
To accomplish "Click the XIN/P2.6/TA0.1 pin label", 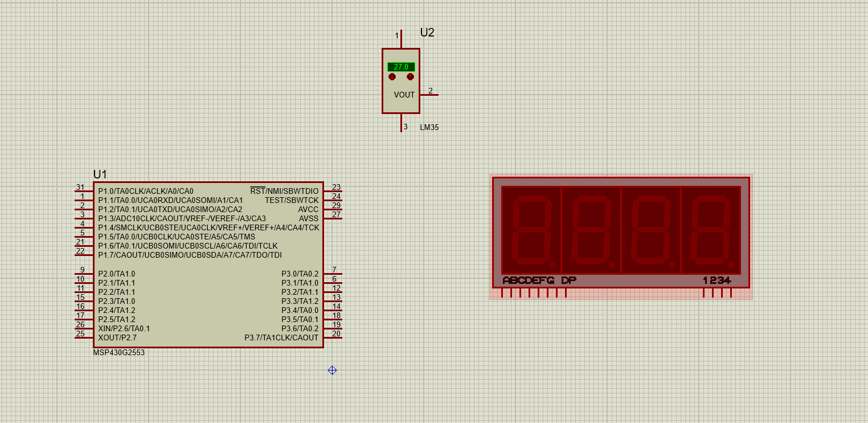I will click(124, 328).
